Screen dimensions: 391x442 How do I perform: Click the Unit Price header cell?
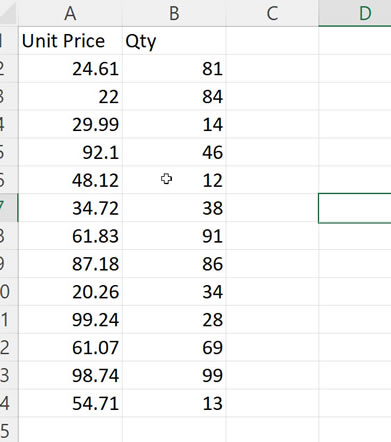70,41
